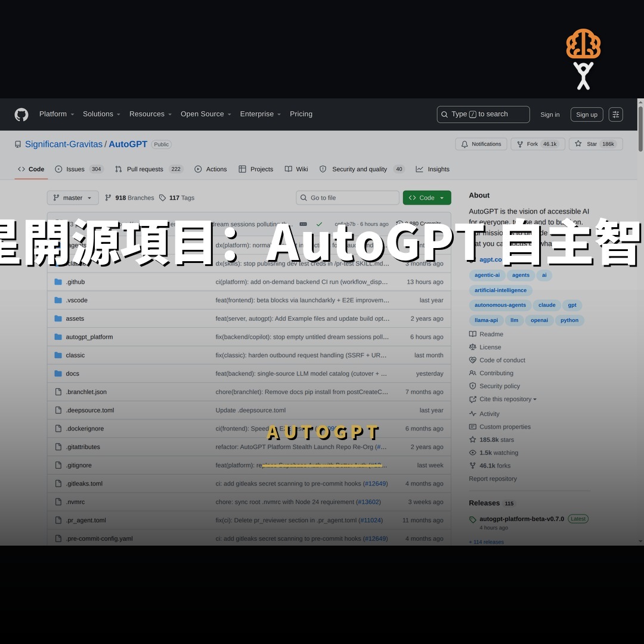Open the Pull requests tab

148,169
